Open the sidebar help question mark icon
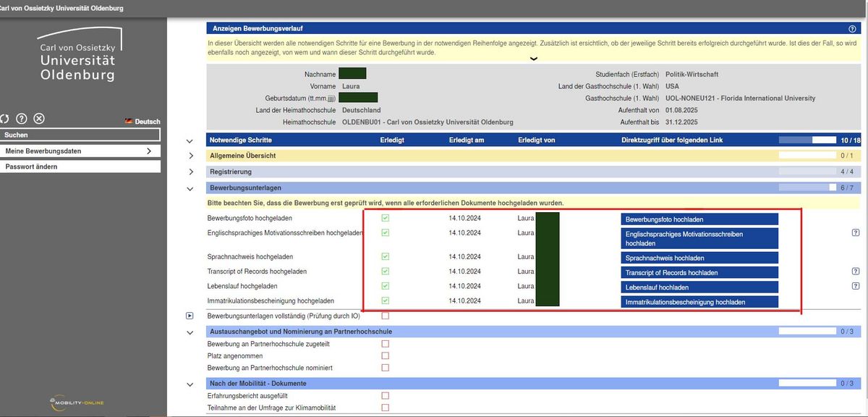868x417 pixels. click(x=22, y=119)
